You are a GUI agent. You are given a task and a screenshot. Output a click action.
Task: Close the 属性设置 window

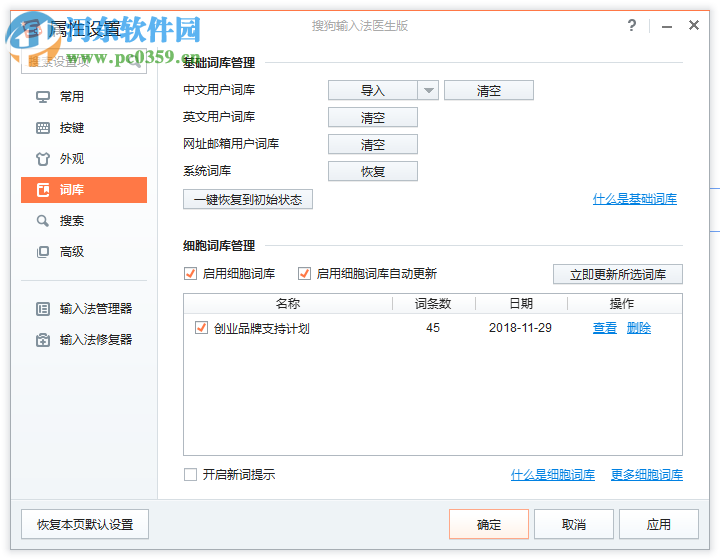click(694, 25)
